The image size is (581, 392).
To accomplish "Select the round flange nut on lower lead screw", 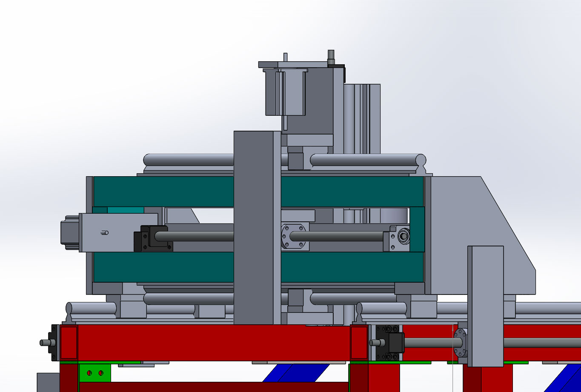I will 460,343.
